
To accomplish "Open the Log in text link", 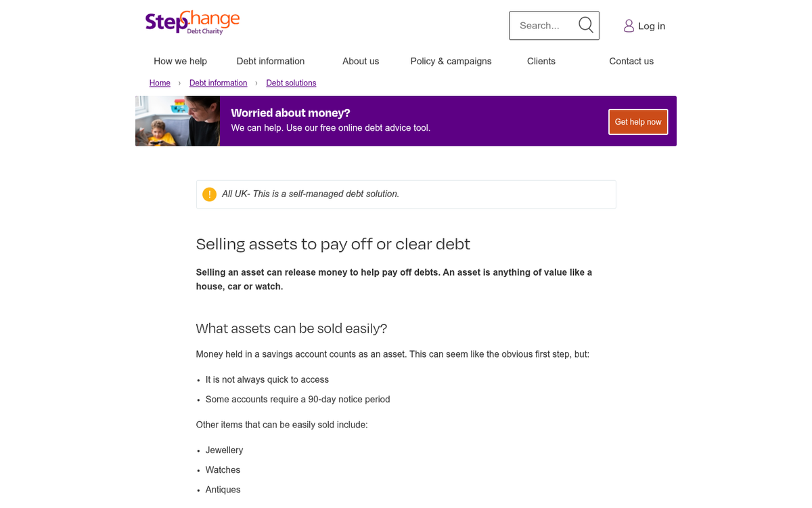I will click(651, 26).
